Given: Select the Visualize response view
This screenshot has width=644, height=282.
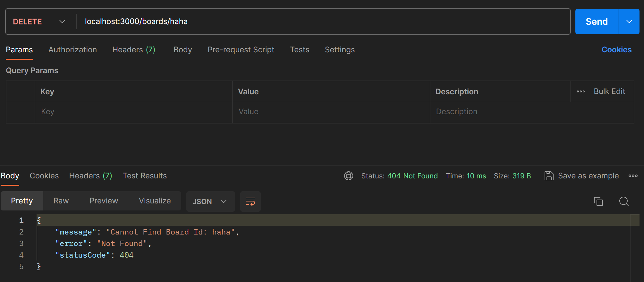Looking at the screenshot, I should click(155, 201).
